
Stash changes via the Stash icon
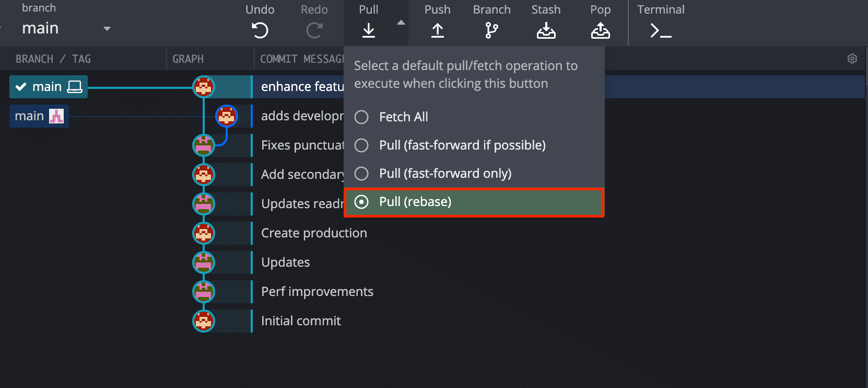point(546,30)
